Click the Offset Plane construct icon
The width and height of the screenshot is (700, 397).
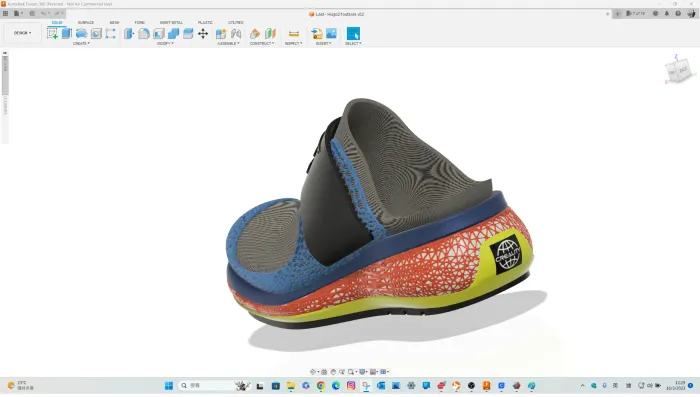pos(255,33)
